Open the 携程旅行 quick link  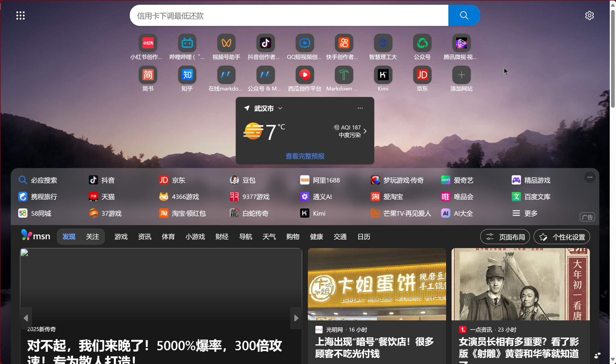click(x=38, y=196)
